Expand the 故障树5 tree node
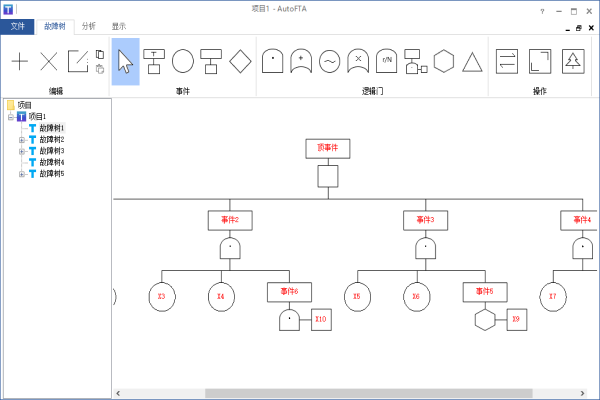 click(x=22, y=174)
